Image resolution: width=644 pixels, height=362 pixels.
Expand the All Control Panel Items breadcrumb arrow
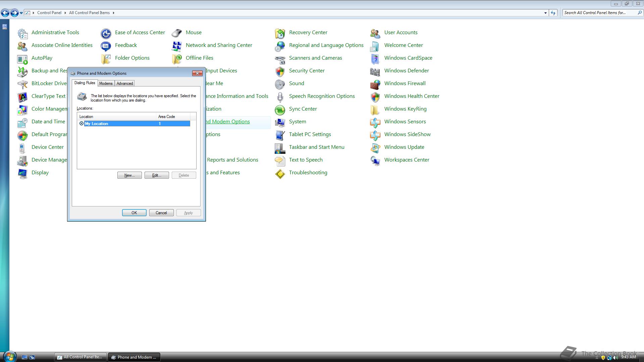click(x=113, y=13)
